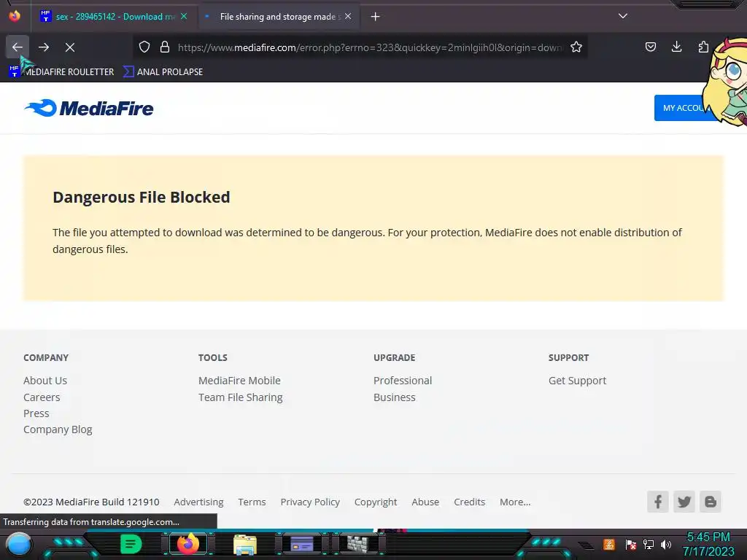
Task: Open File Explorer from the taskbar
Action: click(x=245, y=544)
